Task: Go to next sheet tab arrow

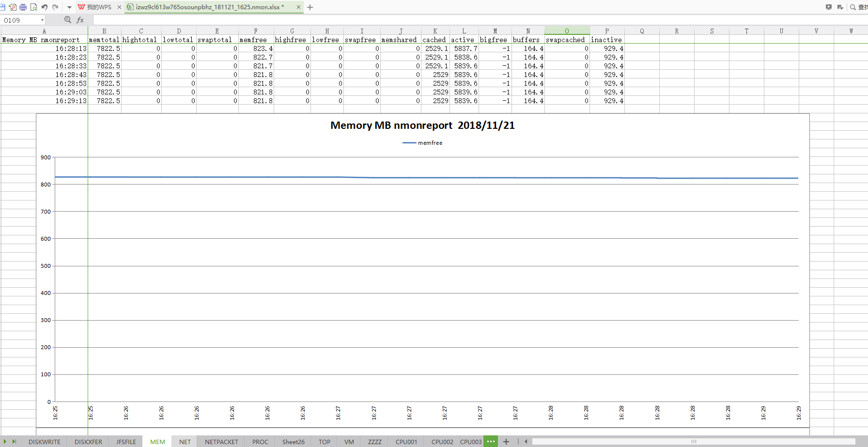Action: coord(5,442)
